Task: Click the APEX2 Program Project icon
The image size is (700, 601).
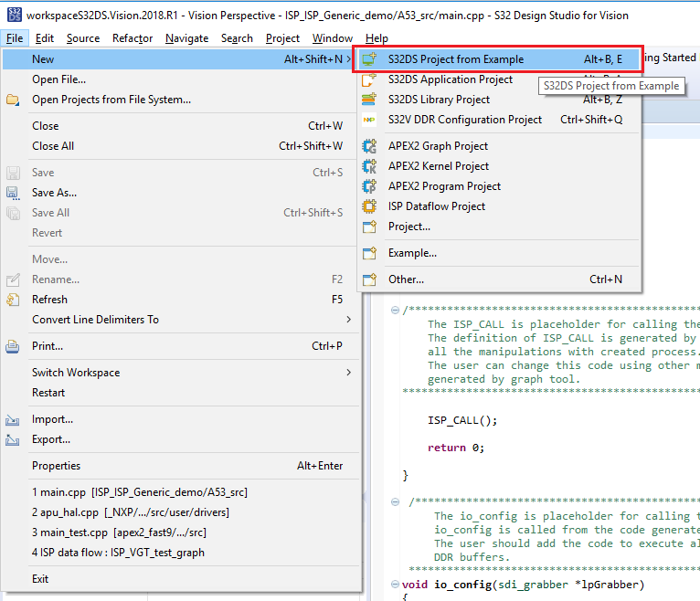Action: (x=369, y=186)
